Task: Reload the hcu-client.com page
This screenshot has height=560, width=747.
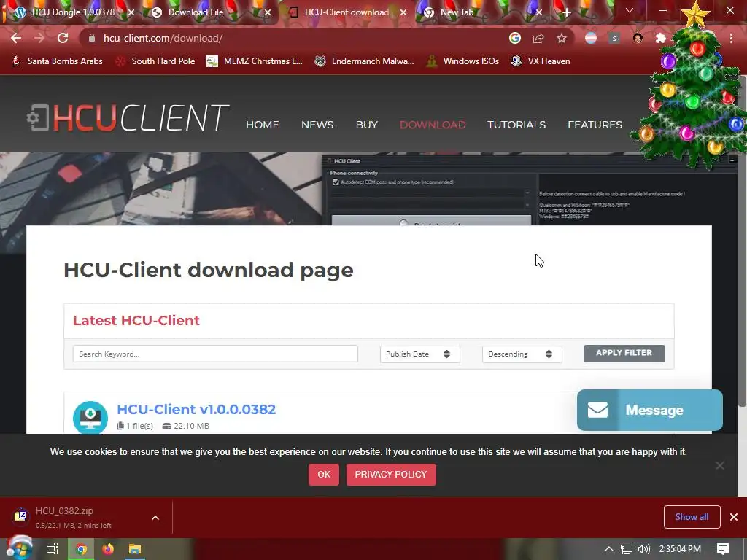Action: (63, 38)
